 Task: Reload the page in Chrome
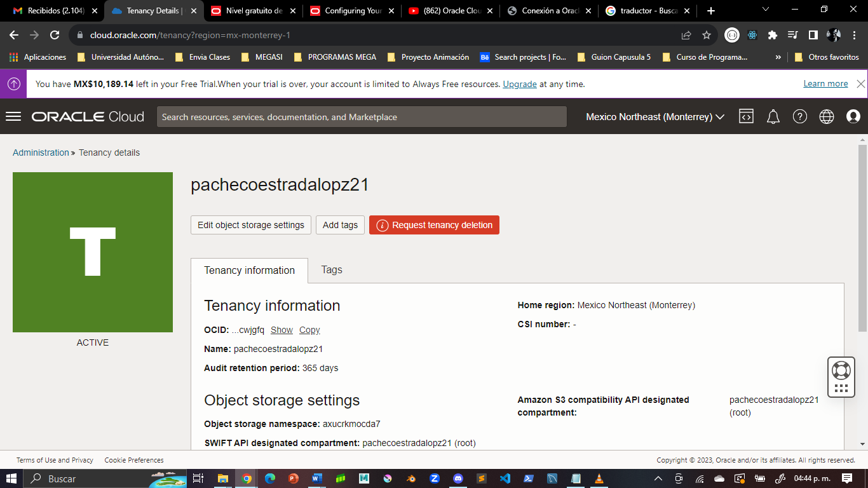pyautogui.click(x=55, y=35)
